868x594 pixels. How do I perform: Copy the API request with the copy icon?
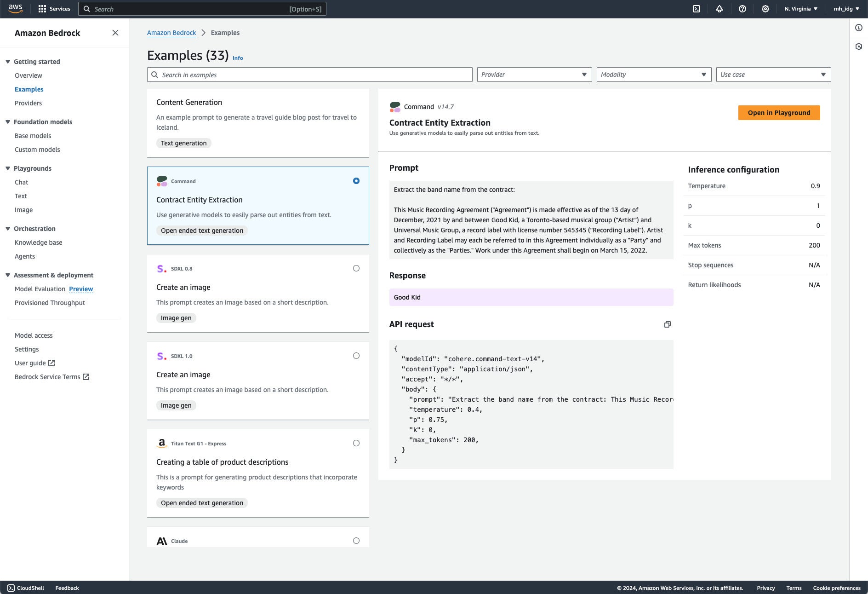coord(668,324)
